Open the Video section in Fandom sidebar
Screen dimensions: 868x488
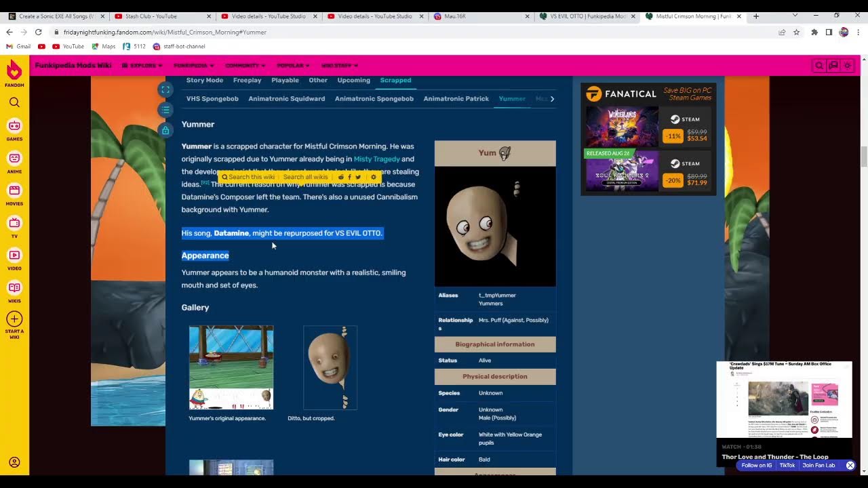pos(14,259)
